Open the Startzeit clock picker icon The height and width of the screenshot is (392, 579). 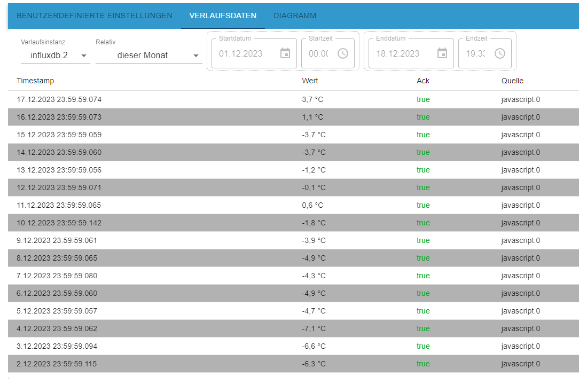[343, 53]
